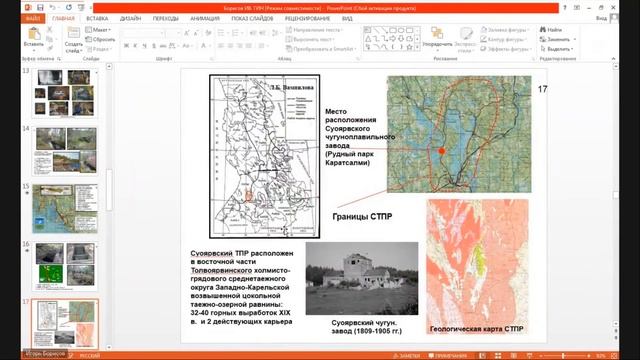Click the Paste (Вставить) clipboard icon

click(34, 33)
